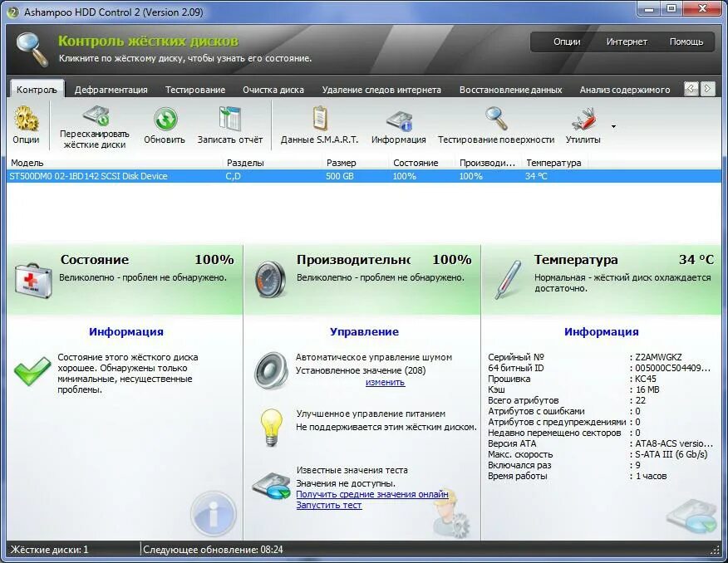Select ST500DM0 02-1BD142 SCSI Disk Device row
This screenshot has width=728, height=563.
364,176
